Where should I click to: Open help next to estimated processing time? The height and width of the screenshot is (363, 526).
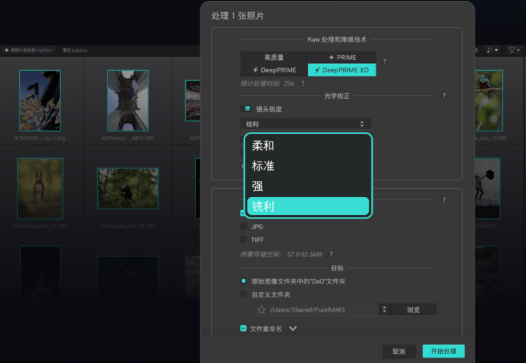303,83
